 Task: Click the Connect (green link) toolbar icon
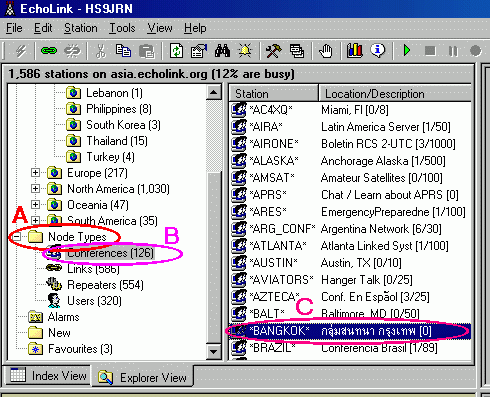point(49,51)
